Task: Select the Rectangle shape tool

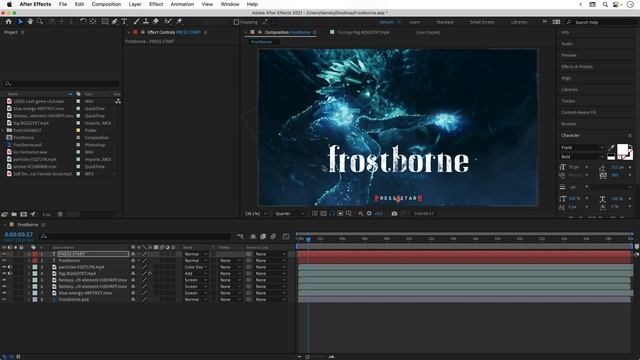Action: (x=105, y=21)
